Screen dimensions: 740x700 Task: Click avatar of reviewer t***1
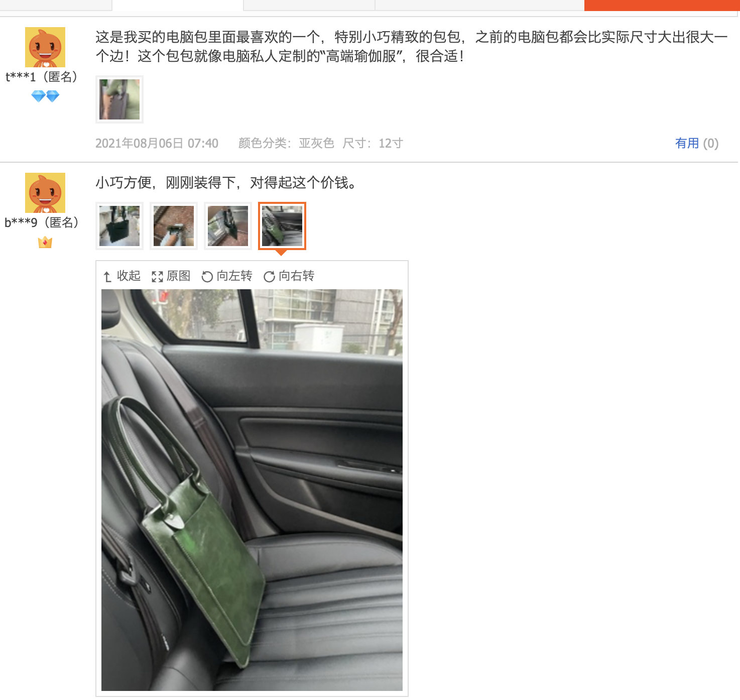click(x=45, y=47)
